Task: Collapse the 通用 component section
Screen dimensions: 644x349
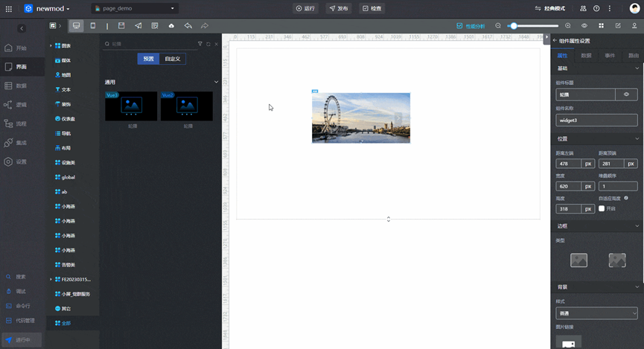Action: coord(216,82)
